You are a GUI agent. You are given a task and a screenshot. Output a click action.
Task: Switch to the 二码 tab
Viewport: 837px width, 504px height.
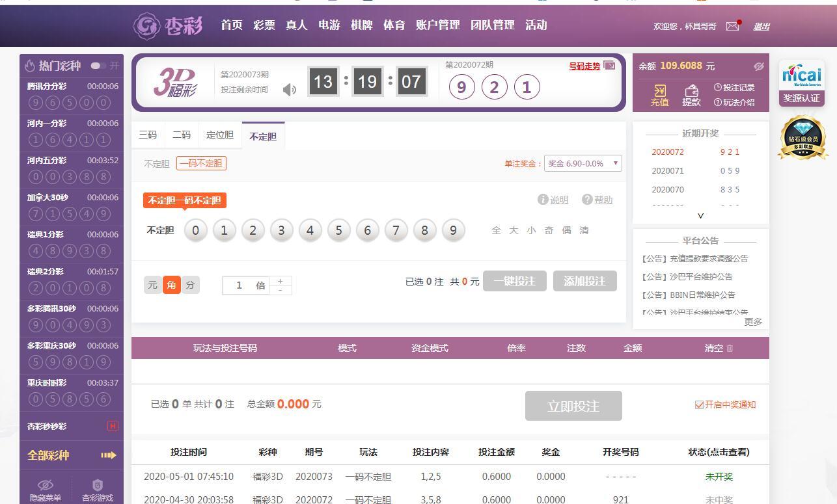tap(182, 135)
